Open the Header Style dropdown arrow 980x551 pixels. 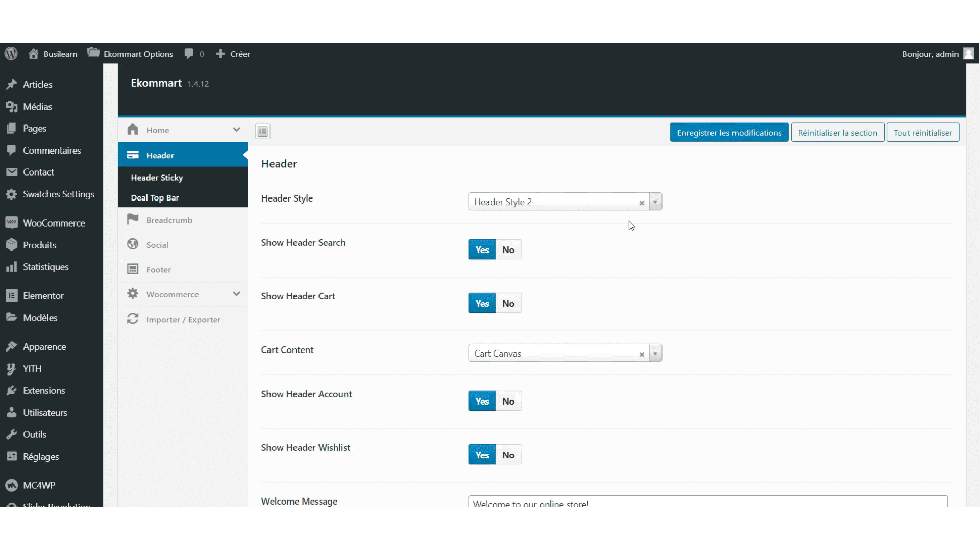655,202
